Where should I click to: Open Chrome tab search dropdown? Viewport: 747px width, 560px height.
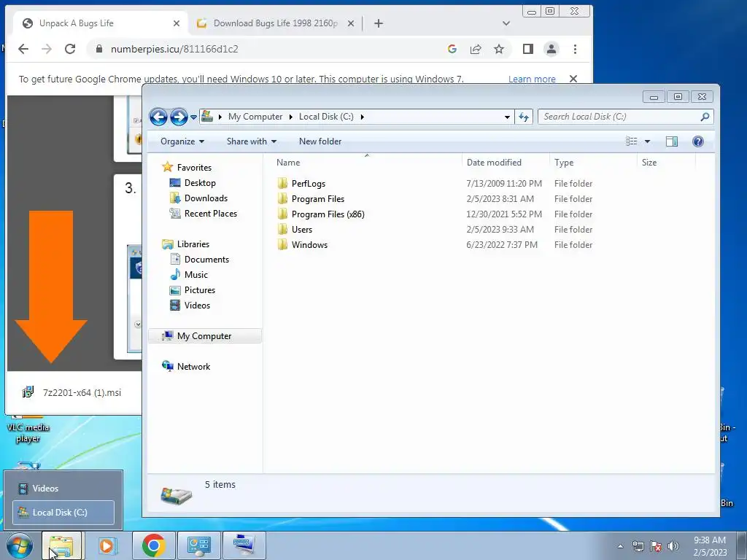point(506,23)
